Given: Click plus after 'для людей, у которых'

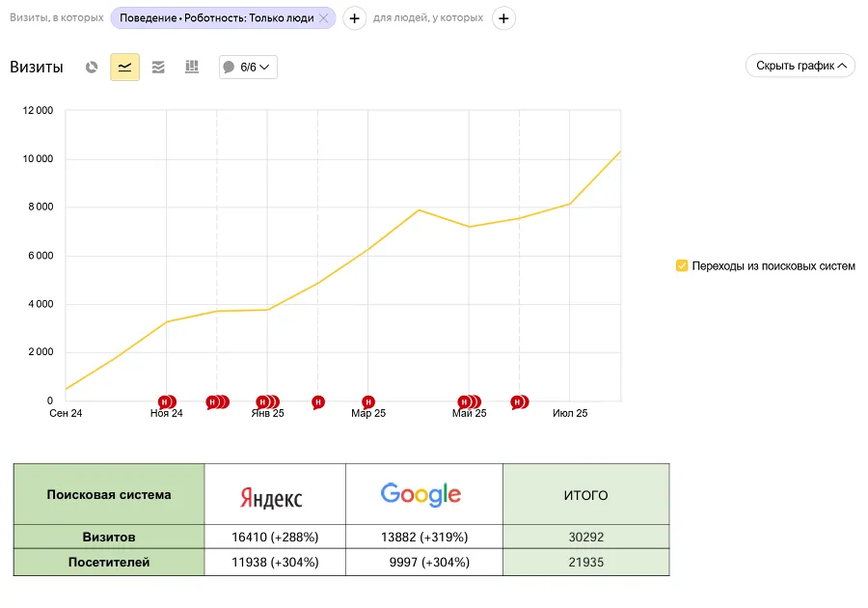Looking at the screenshot, I should click(503, 18).
